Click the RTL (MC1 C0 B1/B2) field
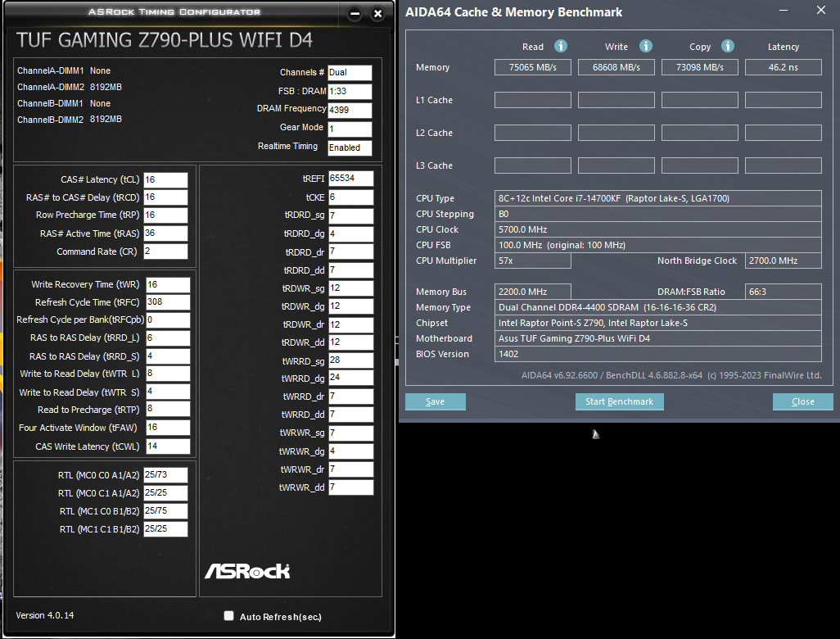 pos(165,511)
